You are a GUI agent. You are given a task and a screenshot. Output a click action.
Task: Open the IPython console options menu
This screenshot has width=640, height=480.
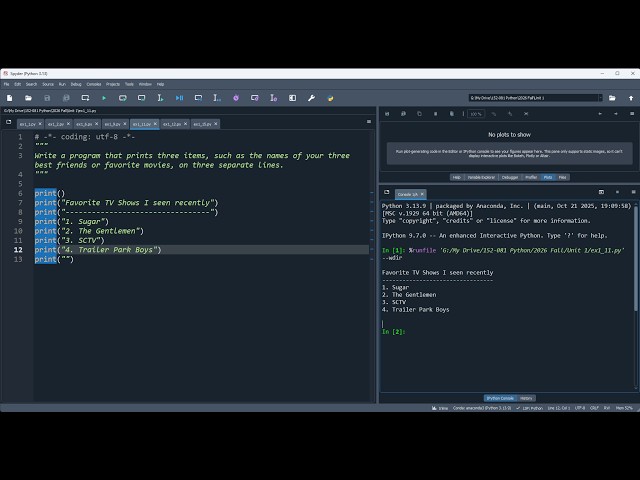click(633, 192)
